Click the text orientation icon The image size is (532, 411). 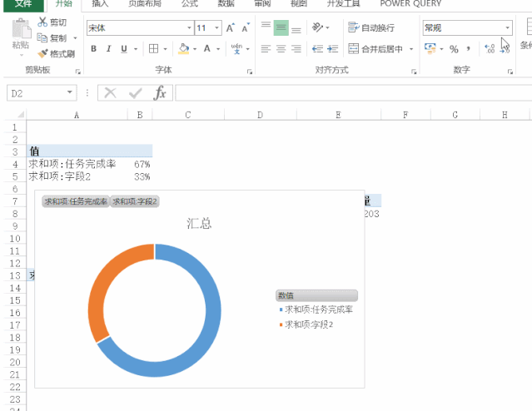click(317, 27)
